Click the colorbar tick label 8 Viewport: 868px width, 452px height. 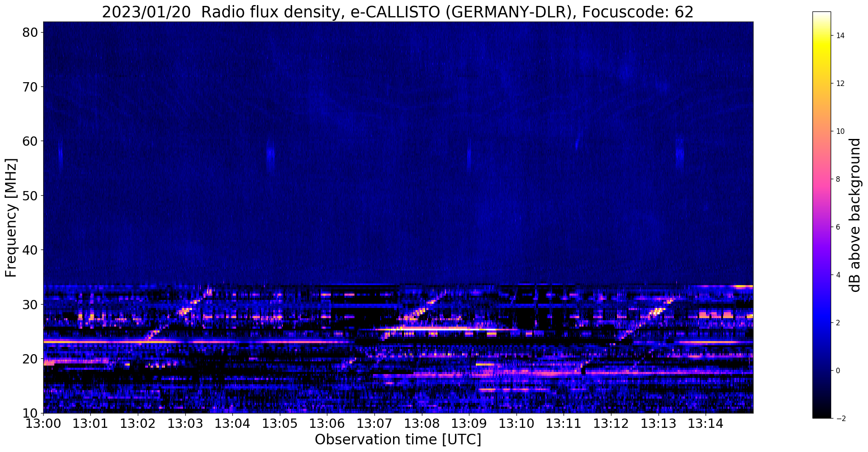pyautogui.click(x=837, y=179)
